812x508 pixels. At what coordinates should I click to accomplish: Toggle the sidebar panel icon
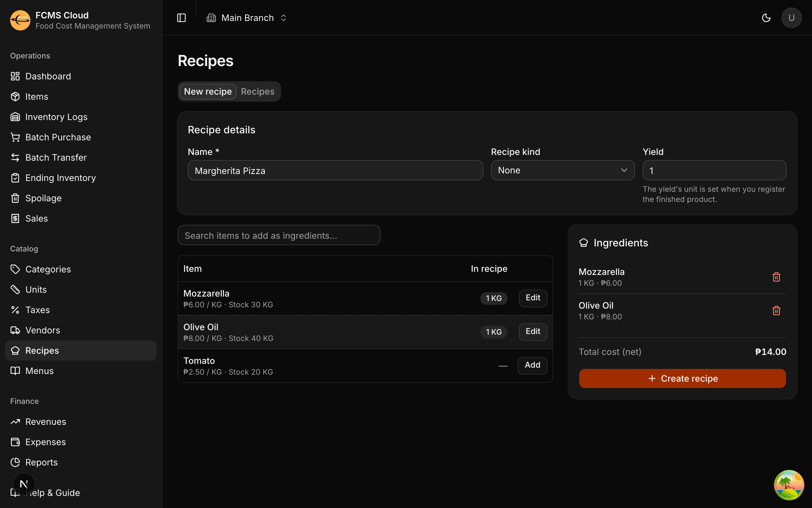pos(181,18)
